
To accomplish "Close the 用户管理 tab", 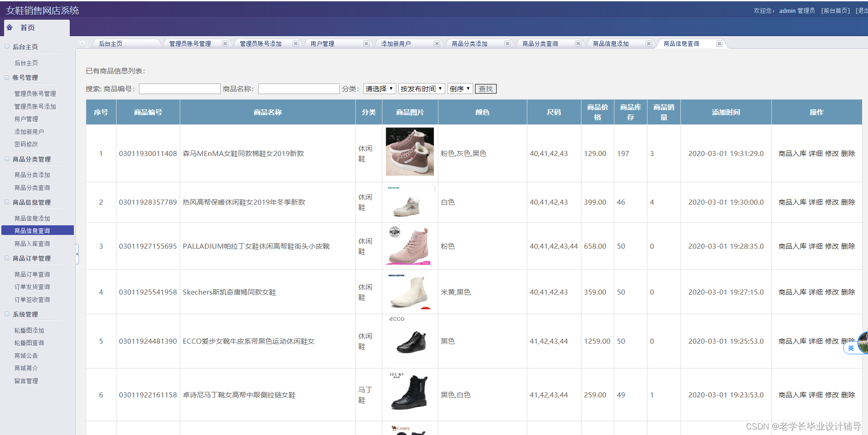I will (x=366, y=43).
